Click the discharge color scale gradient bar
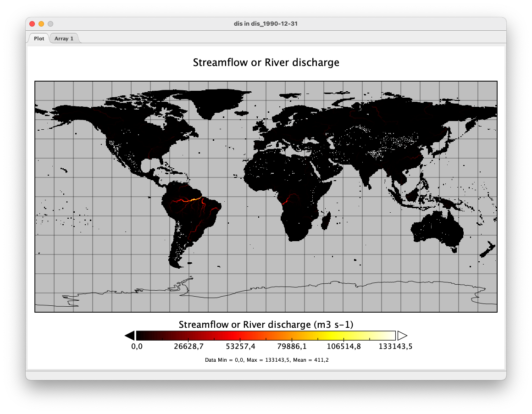This screenshot has height=414, width=532. [266, 336]
